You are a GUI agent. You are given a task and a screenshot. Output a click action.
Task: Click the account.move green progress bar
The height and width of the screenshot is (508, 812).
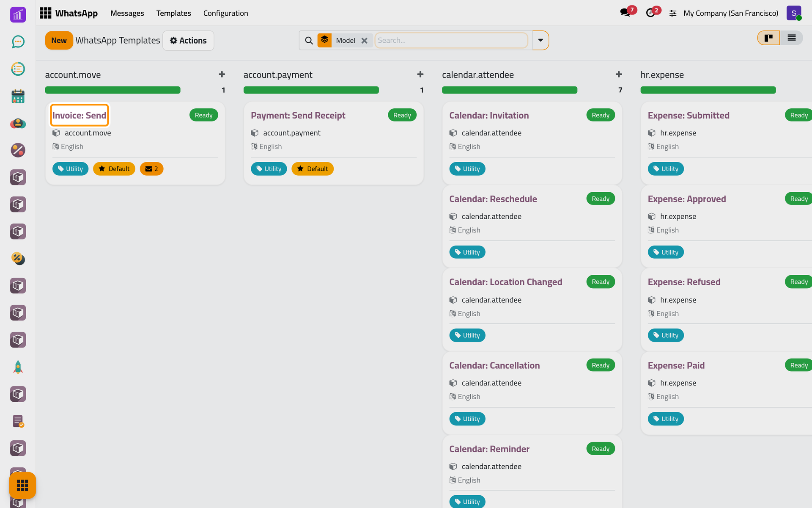click(x=112, y=90)
